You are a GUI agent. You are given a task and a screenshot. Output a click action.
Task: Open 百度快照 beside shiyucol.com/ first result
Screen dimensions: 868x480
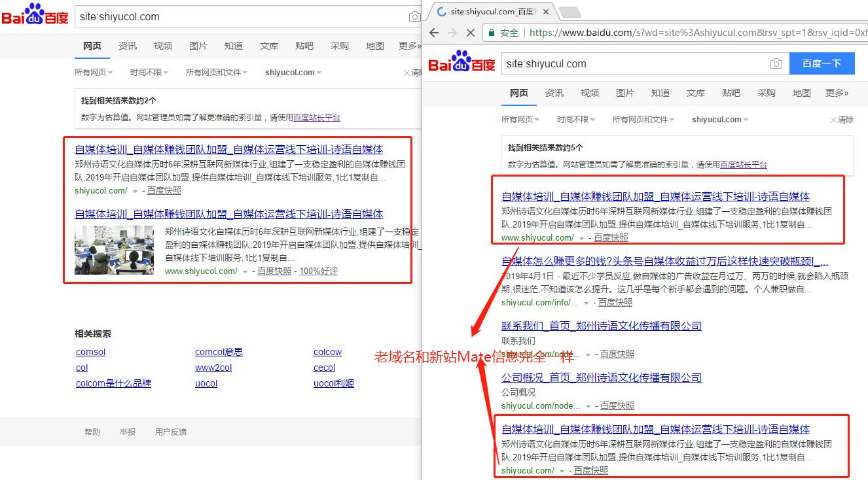pyautogui.click(x=164, y=191)
